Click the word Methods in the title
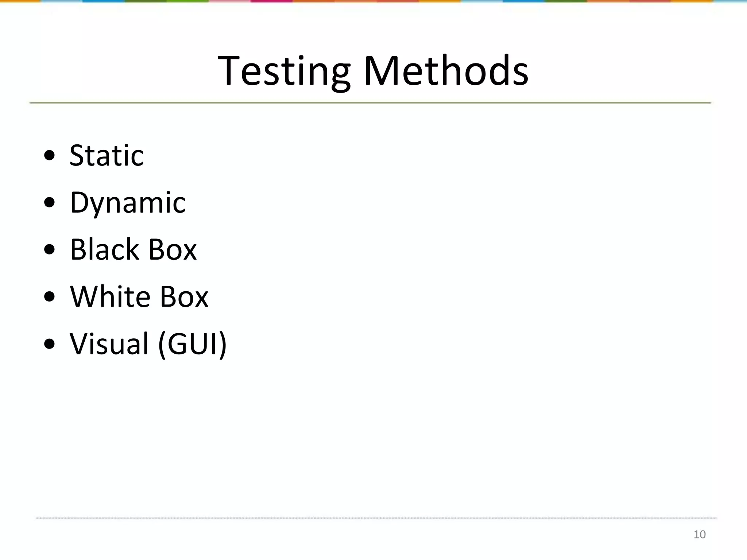Image resolution: width=747 pixels, height=560 pixels. [446, 71]
